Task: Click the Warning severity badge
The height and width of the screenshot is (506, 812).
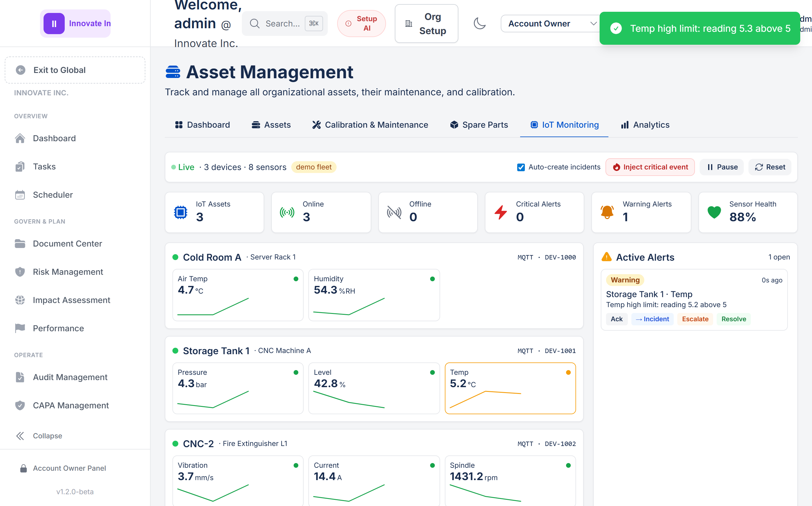Action: pos(625,280)
